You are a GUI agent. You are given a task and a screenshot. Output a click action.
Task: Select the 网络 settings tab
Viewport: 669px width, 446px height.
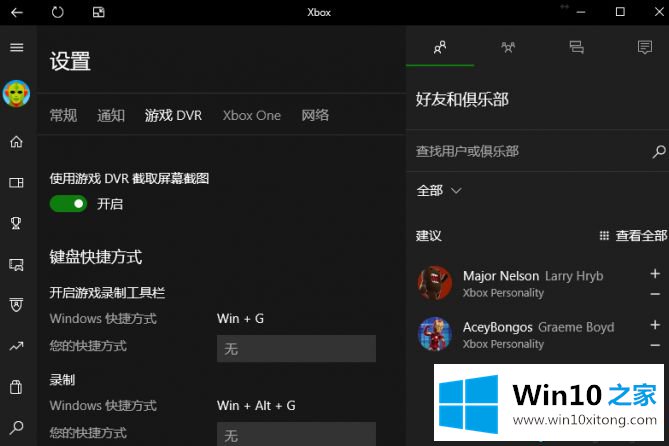tap(315, 115)
